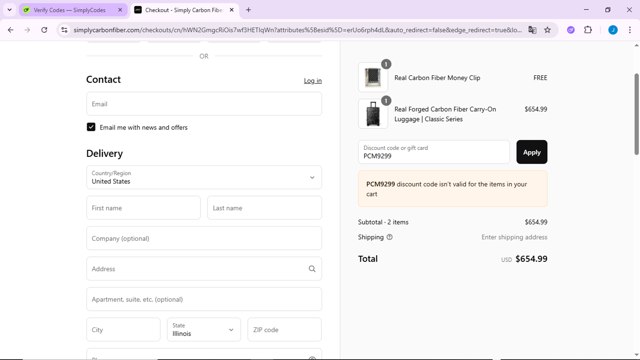Restore down the browser window
This screenshot has height=360, width=640.
point(608,10)
